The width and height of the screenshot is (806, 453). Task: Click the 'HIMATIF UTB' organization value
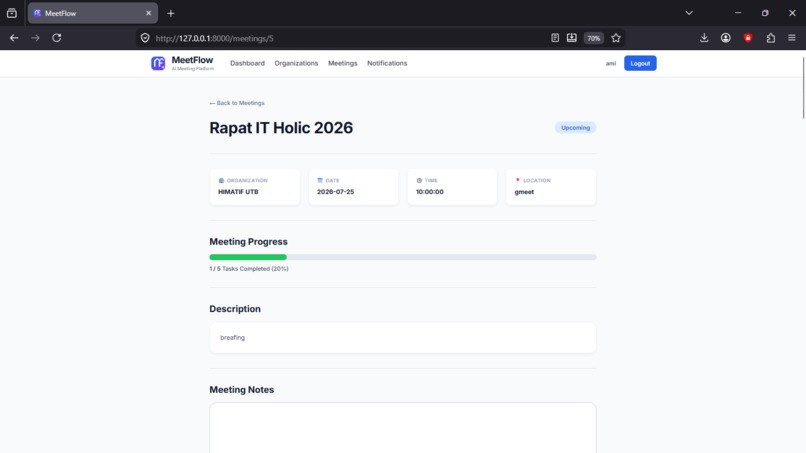[238, 192]
